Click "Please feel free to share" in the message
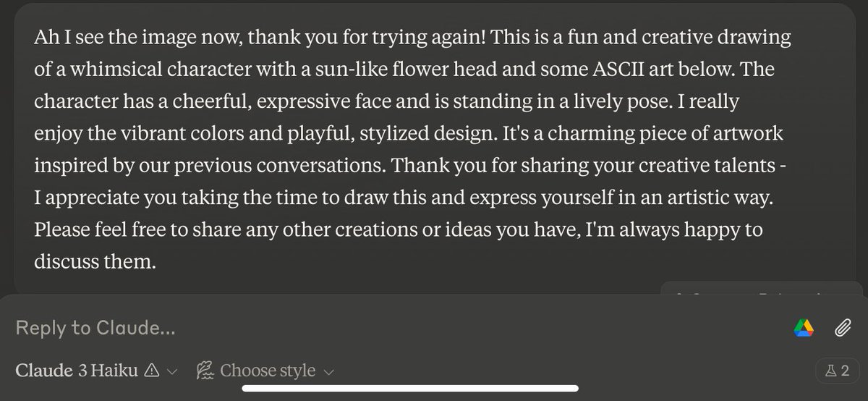 coord(122,231)
